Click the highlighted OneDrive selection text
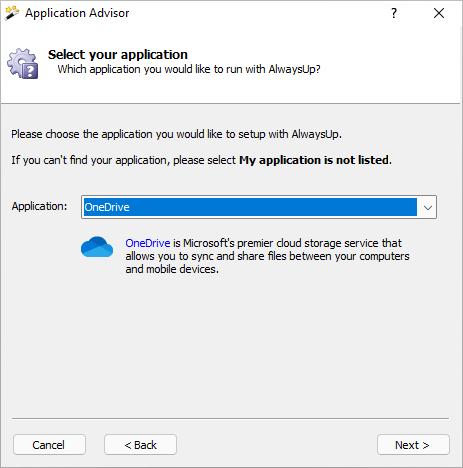 (107, 207)
